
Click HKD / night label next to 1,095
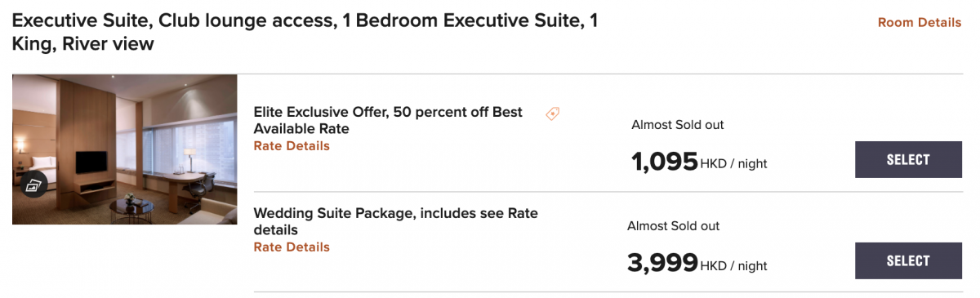(733, 163)
